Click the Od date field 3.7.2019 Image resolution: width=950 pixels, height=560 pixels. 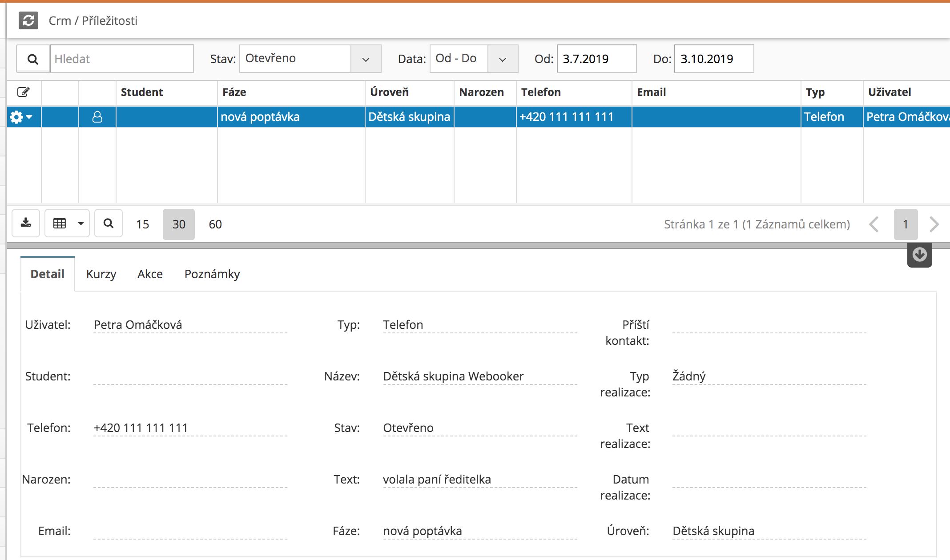(x=596, y=59)
